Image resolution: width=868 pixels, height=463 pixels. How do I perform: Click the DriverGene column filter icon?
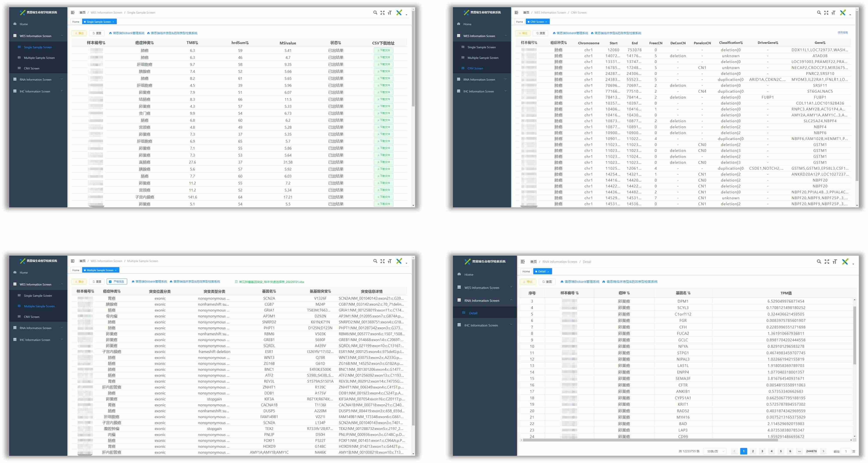click(x=777, y=43)
